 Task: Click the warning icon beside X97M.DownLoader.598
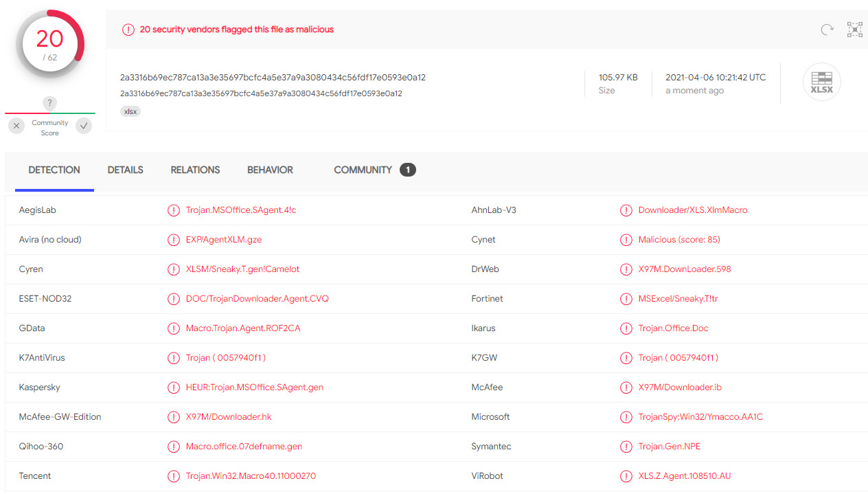[x=626, y=269]
